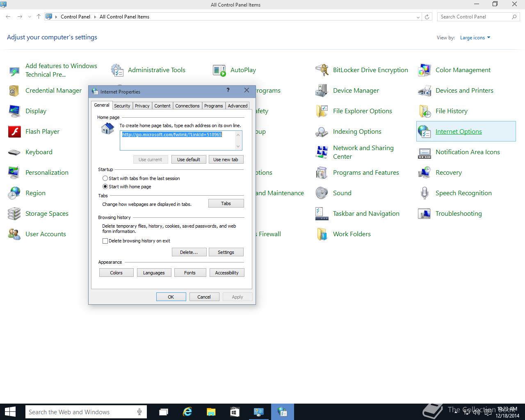Screen dimensions: 525x420
Task: Open the Indexing Options icon
Action: click(x=322, y=132)
